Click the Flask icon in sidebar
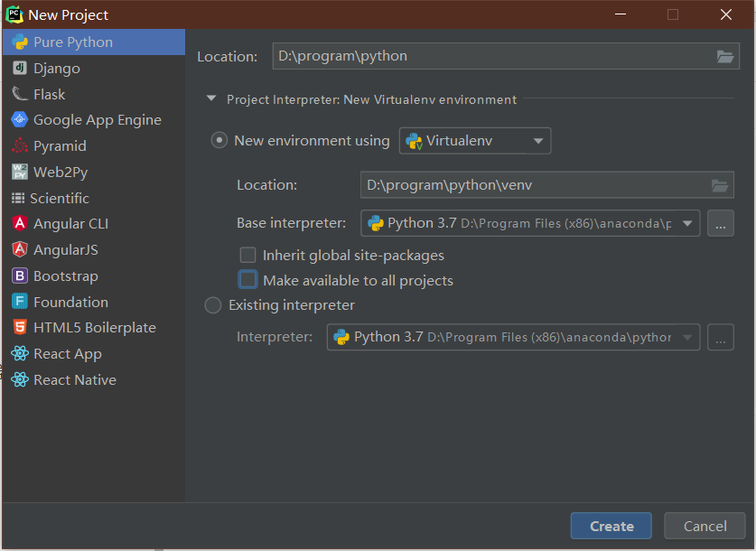 (x=20, y=94)
